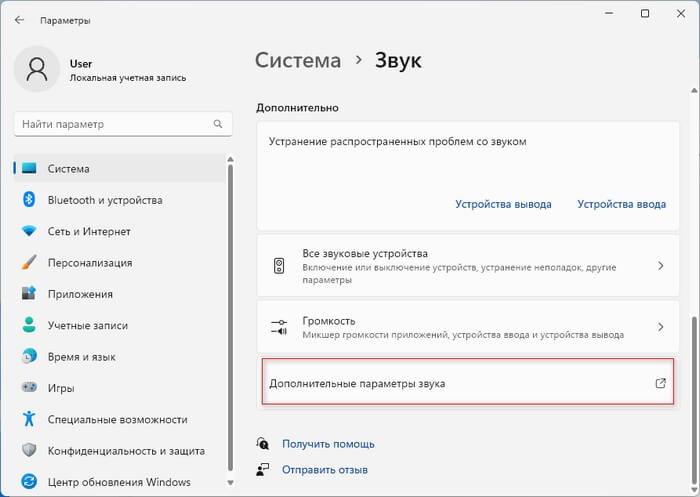Maximize the Параметры window
Viewport: 700px width, 497px height.
(645, 14)
